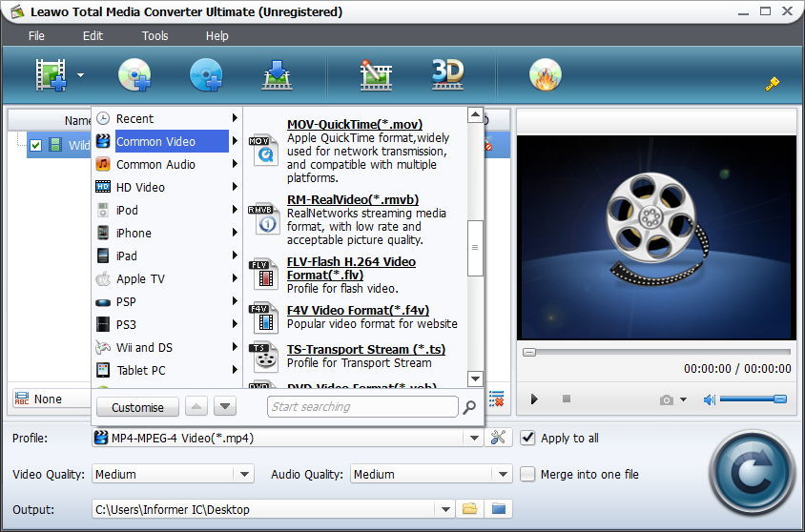Choose RM-RealVideo(*.rmvb) profile link

[x=353, y=199]
